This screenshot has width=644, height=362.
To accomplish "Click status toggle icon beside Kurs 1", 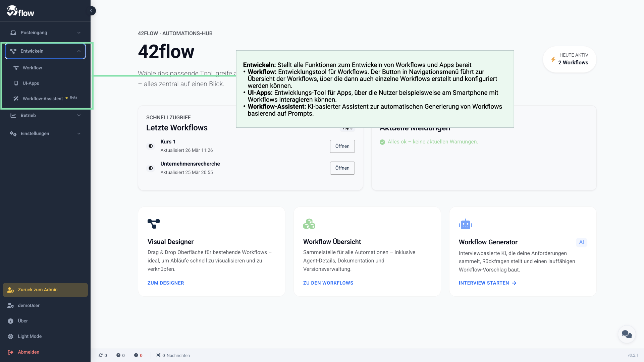I will coord(151,146).
